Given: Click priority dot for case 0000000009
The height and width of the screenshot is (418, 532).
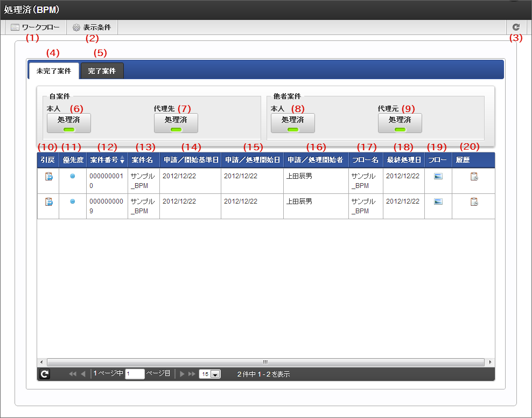Looking at the screenshot, I should point(72,201).
